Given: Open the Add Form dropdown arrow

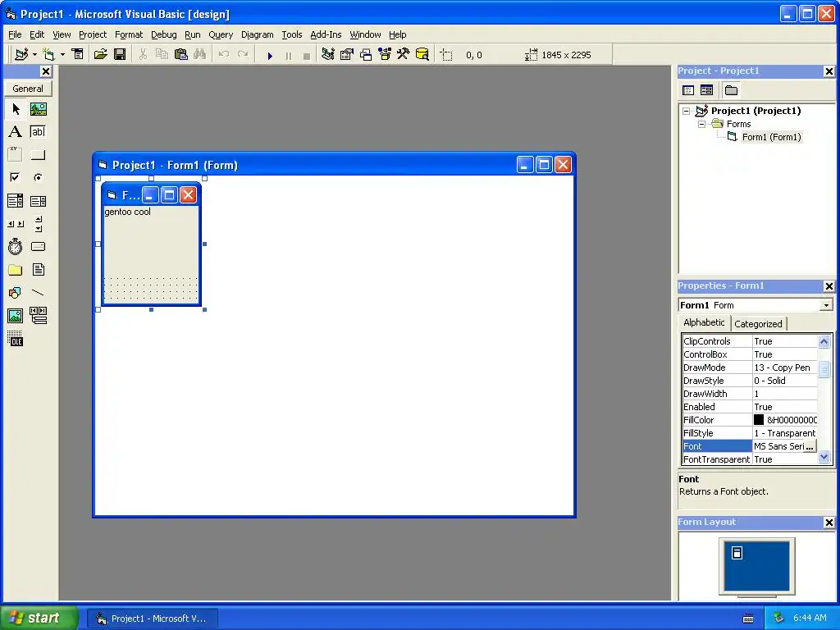Looking at the screenshot, I should [62, 55].
